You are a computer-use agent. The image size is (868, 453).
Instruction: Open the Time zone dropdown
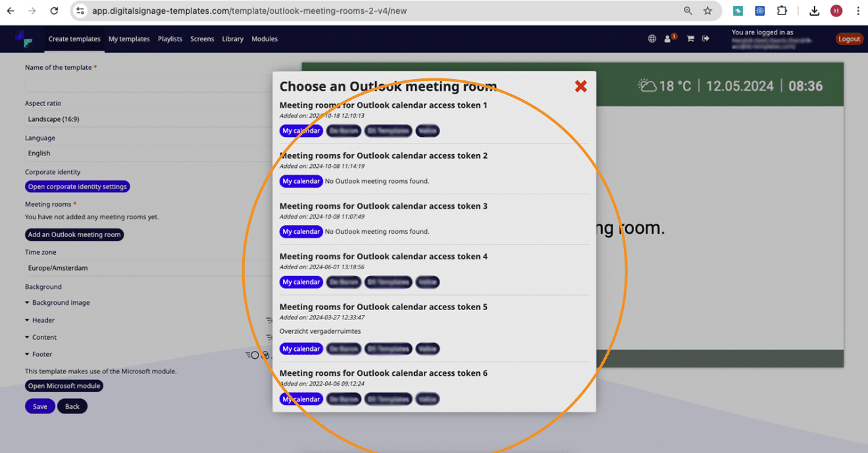(149, 268)
